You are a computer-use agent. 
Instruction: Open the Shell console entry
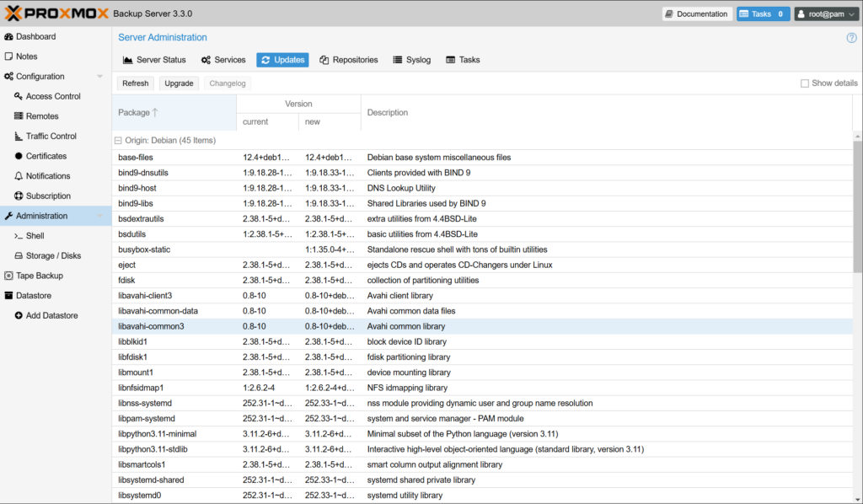tap(35, 236)
